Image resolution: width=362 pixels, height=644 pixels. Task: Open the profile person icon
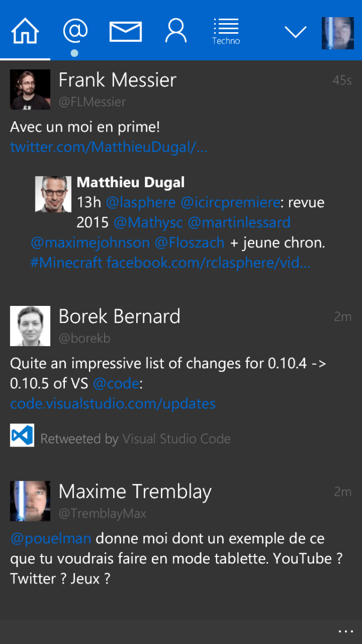pyautogui.click(x=176, y=31)
